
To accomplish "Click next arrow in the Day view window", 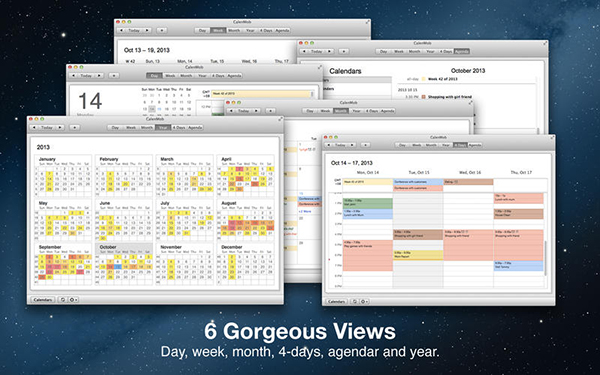I will pos(99,76).
